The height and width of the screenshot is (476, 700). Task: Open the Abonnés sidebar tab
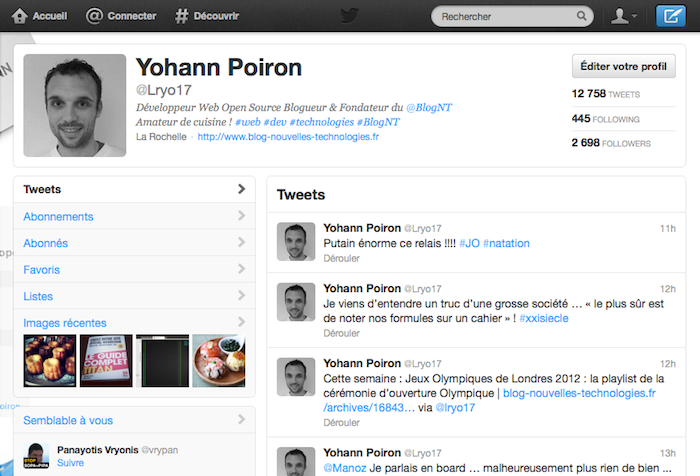134,243
